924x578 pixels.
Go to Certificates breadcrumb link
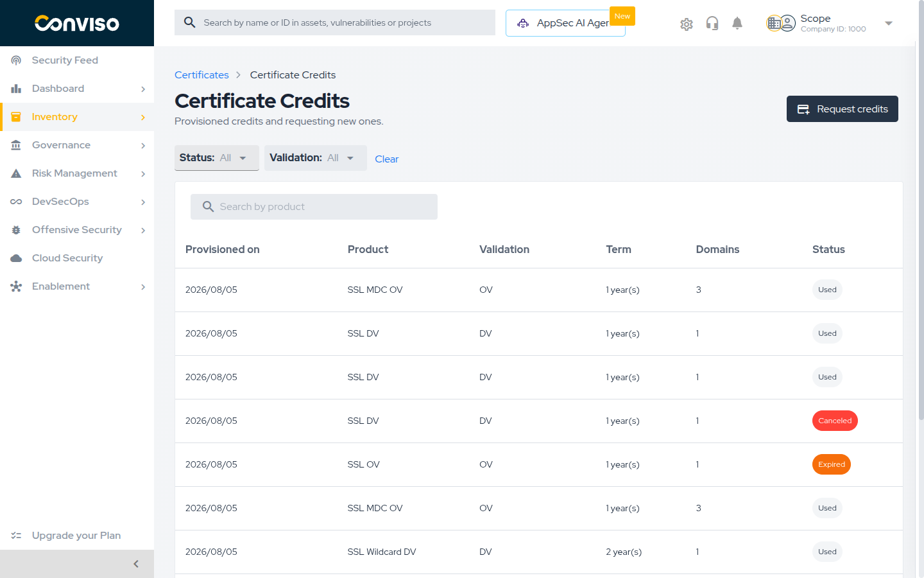click(201, 75)
